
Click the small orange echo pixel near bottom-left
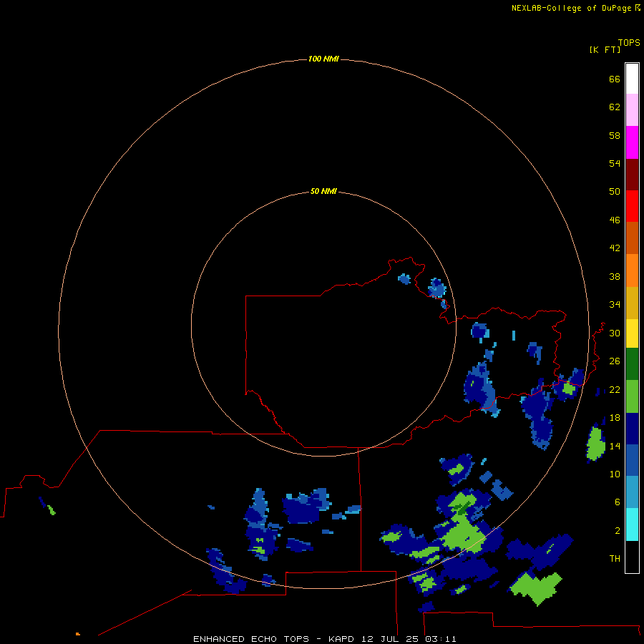[x=77, y=634]
